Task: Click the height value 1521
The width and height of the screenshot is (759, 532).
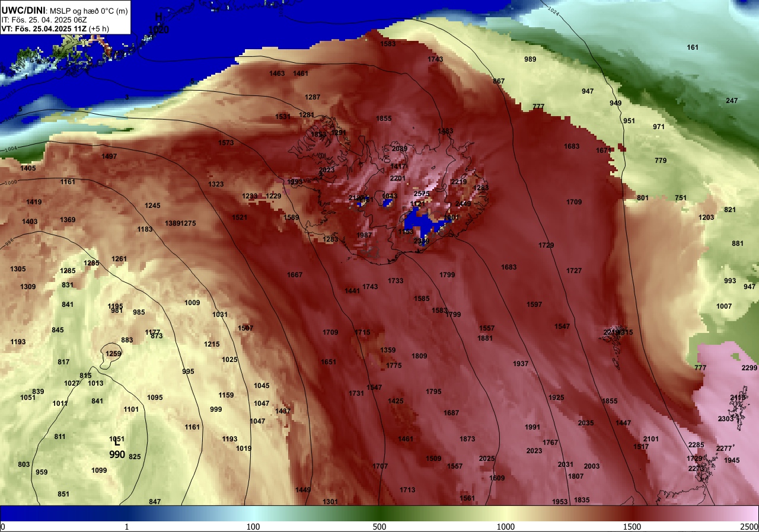Action: click(x=240, y=217)
